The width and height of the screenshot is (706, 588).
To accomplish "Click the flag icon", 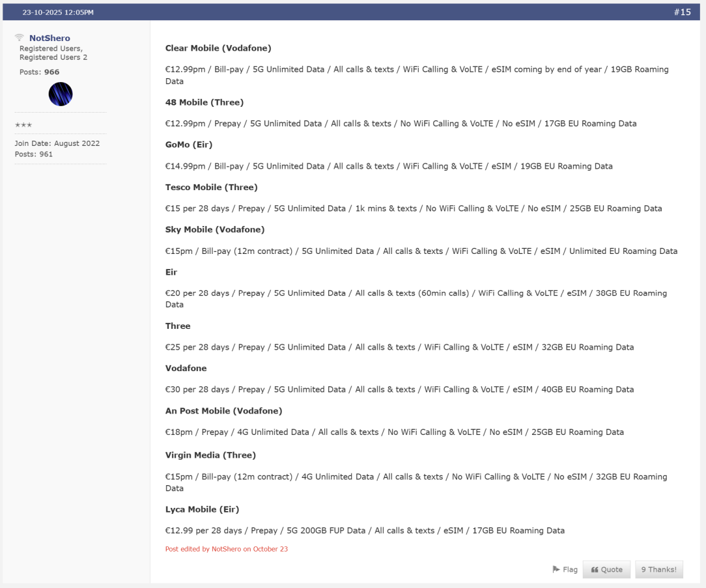I will [556, 570].
